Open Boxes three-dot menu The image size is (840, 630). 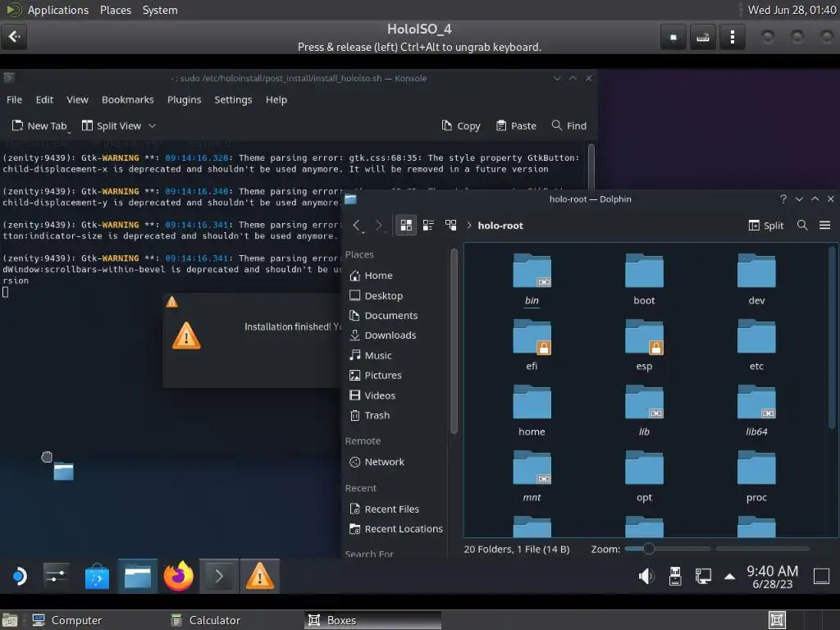tap(732, 36)
